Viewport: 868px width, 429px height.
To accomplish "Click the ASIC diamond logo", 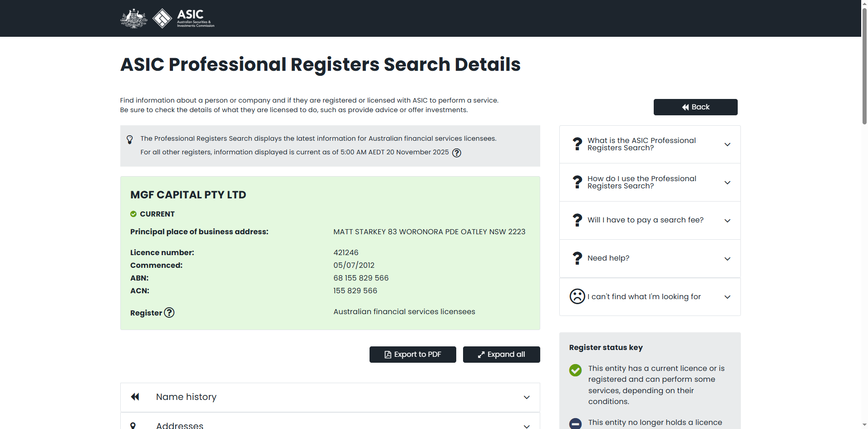I will click(x=162, y=19).
